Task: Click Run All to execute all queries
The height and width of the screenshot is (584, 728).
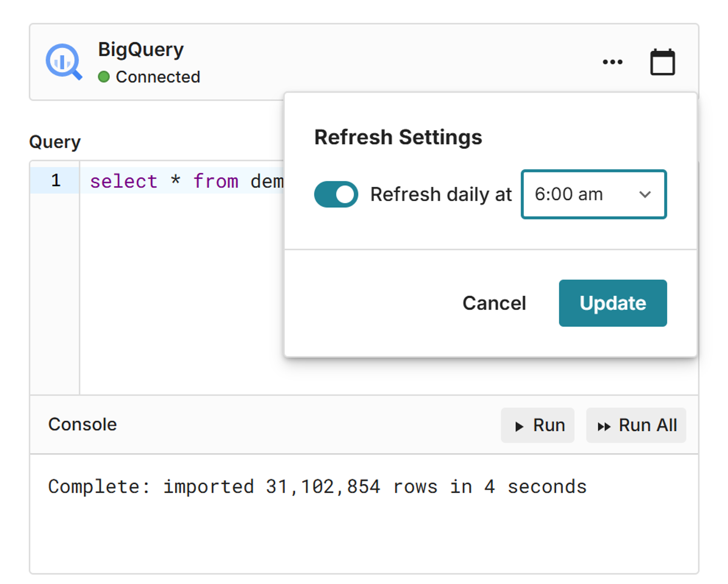Action: tap(636, 425)
